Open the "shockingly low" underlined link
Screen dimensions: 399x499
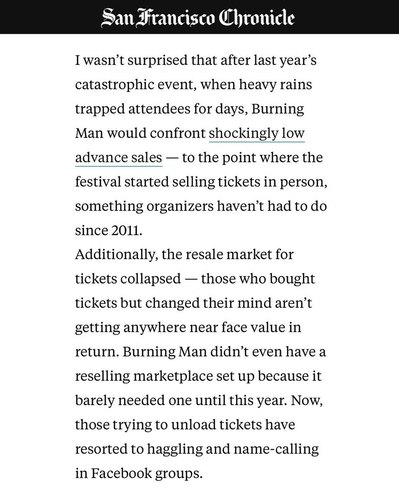point(257,133)
